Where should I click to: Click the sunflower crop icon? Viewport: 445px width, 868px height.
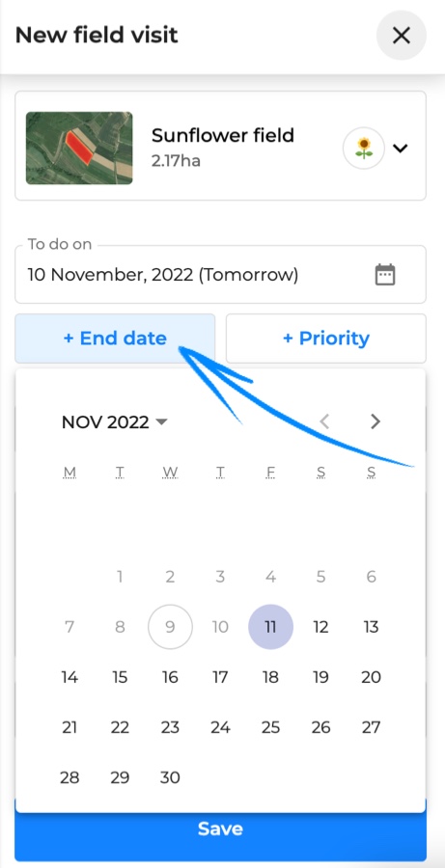(364, 148)
